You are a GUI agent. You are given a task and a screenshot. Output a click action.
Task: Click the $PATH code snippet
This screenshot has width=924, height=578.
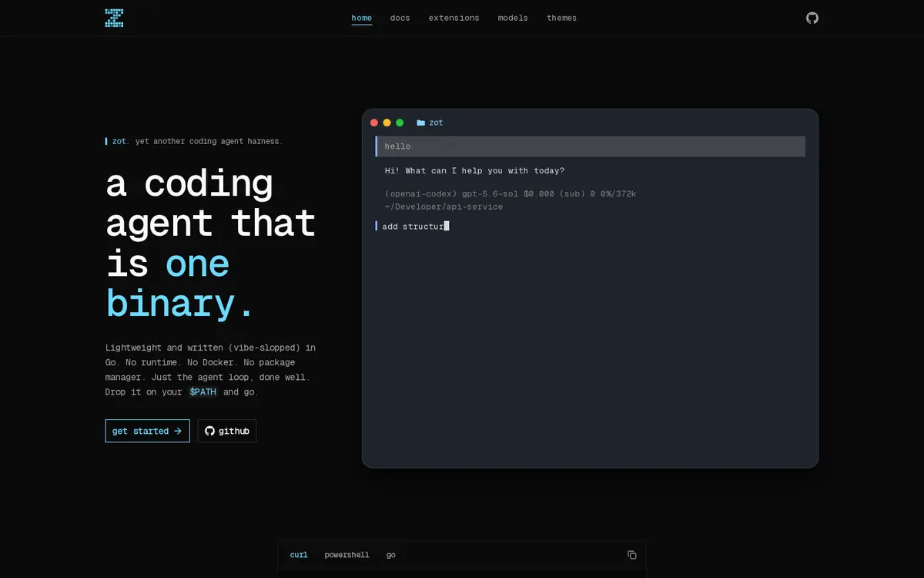click(203, 392)
